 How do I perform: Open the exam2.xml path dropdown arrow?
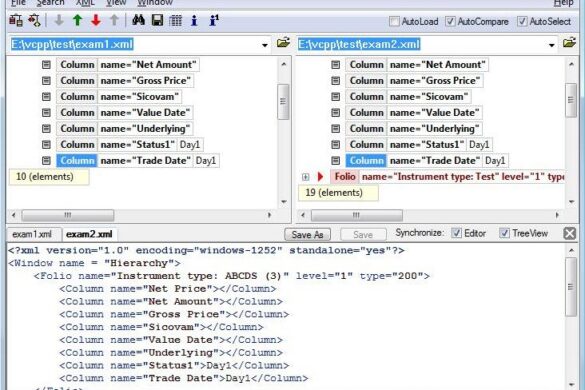pyautogui.click(x=551, y=45)
